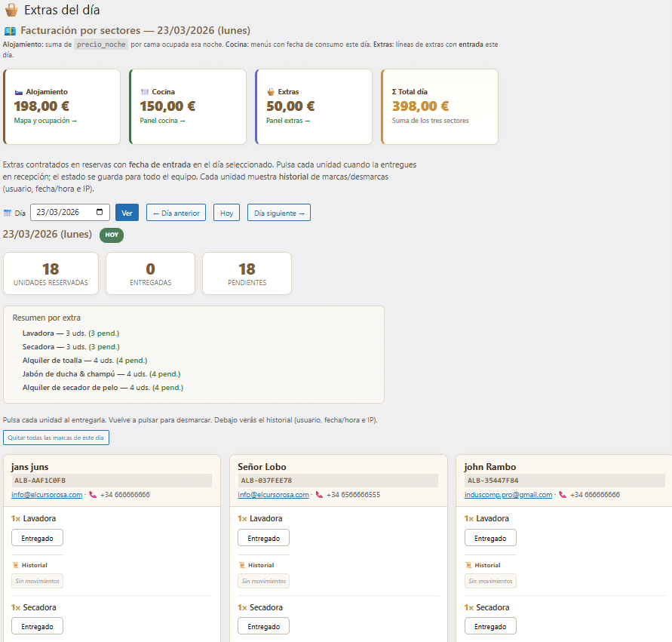Go to Día anterior
Screen dimensions: 672x642
pos(176,213)
